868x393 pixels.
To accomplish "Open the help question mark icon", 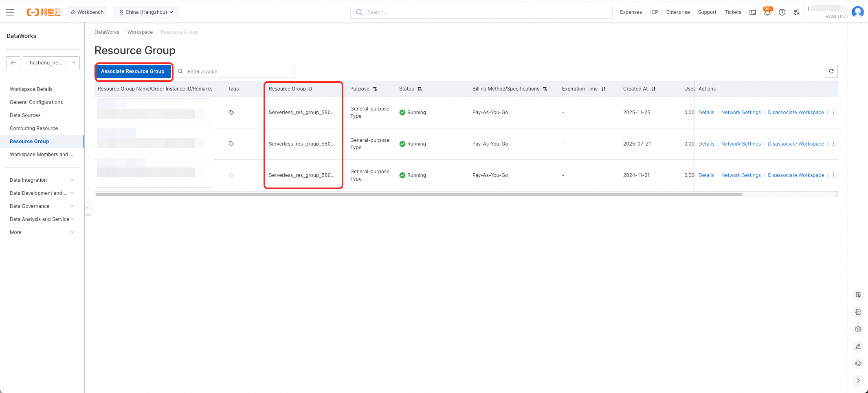I will click(x=782, y=12).
